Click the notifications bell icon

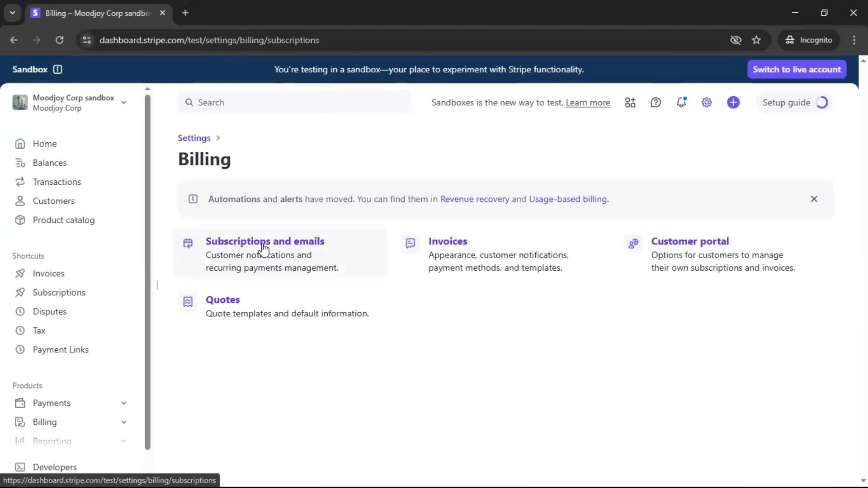tap(681, 103)
